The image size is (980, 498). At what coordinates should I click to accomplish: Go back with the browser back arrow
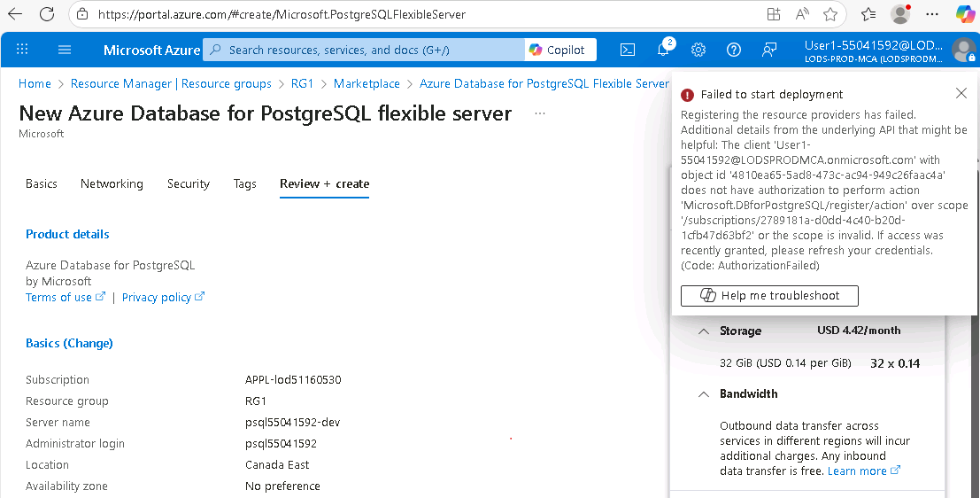coord(15,14)
